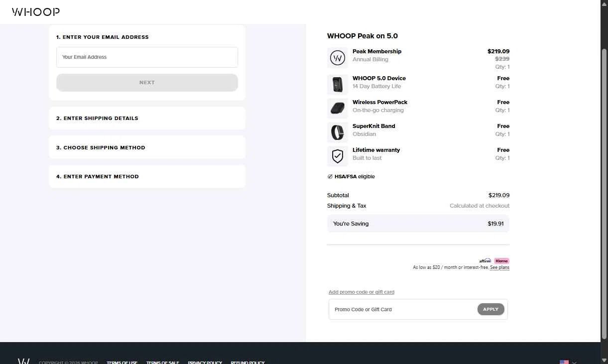The width and height of the screenshot is (608, 364).
Task: Click the footer W logo
Action: 24,362
